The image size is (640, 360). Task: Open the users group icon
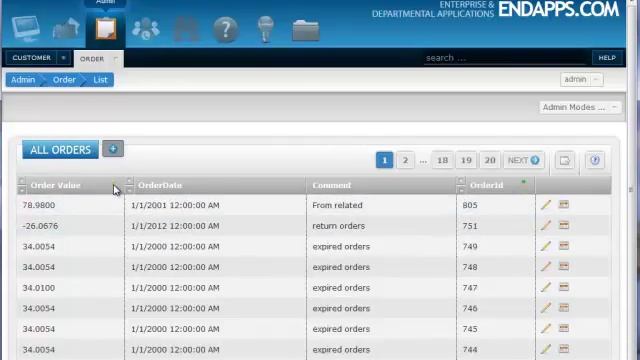pyautogui.click(x=146, y=29)
